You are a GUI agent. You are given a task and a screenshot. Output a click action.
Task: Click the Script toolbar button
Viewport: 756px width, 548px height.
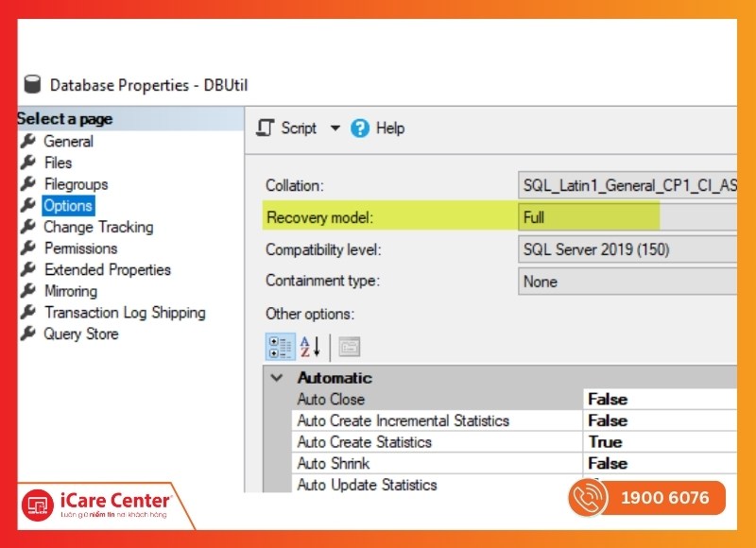pos(286,128)
